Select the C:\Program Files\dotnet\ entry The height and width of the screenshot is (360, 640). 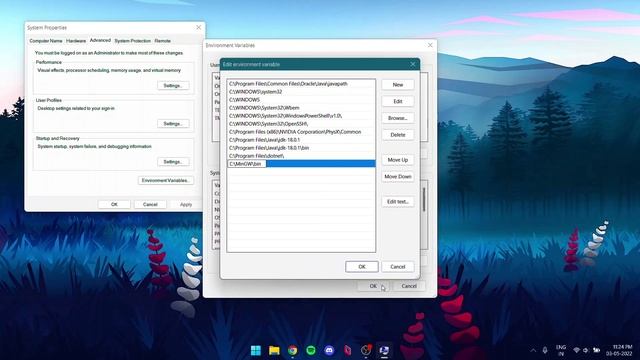[x=301, y=156]
